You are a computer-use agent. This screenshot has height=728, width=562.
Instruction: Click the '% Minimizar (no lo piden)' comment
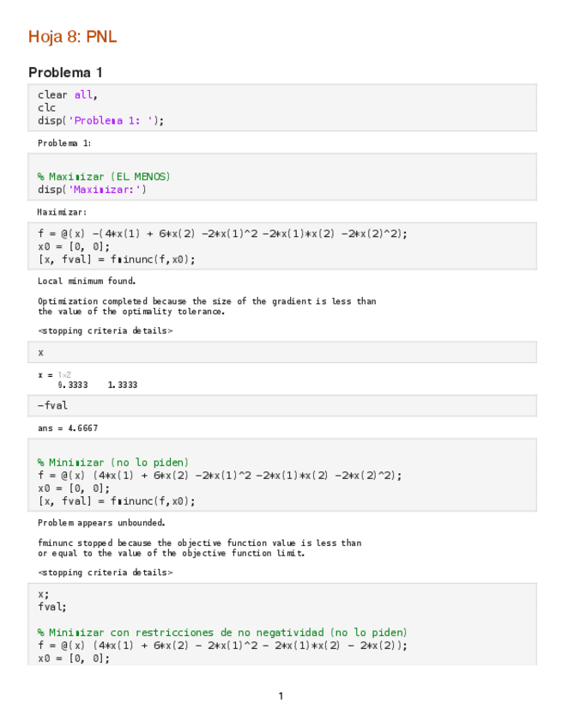coord(113,462)
